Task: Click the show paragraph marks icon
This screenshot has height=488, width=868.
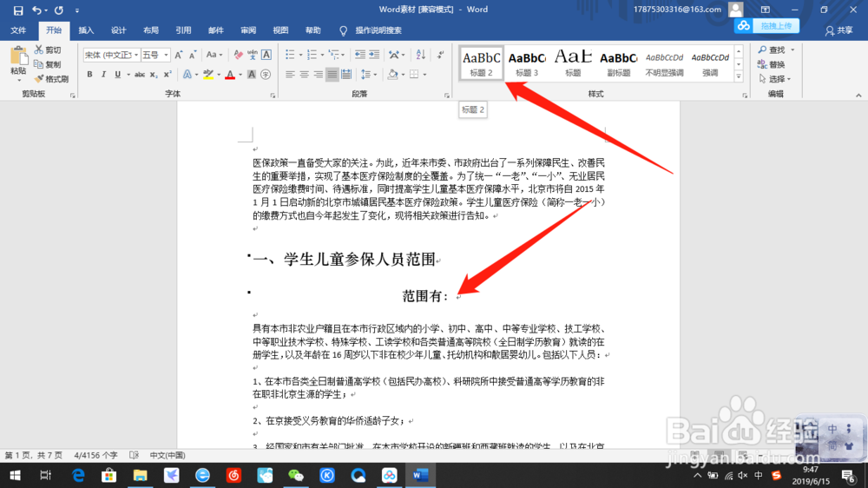Action: click(x=440, y=55)
